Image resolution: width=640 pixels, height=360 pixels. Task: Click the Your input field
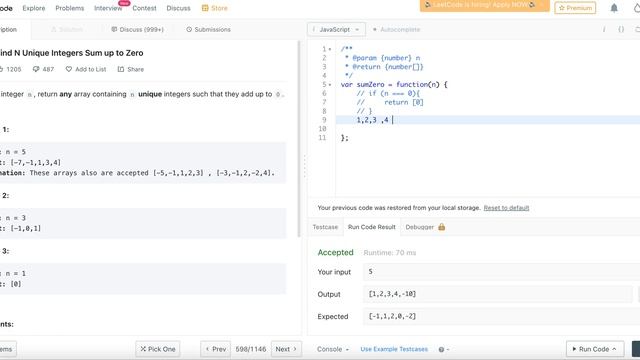click(x=502, y=272)
